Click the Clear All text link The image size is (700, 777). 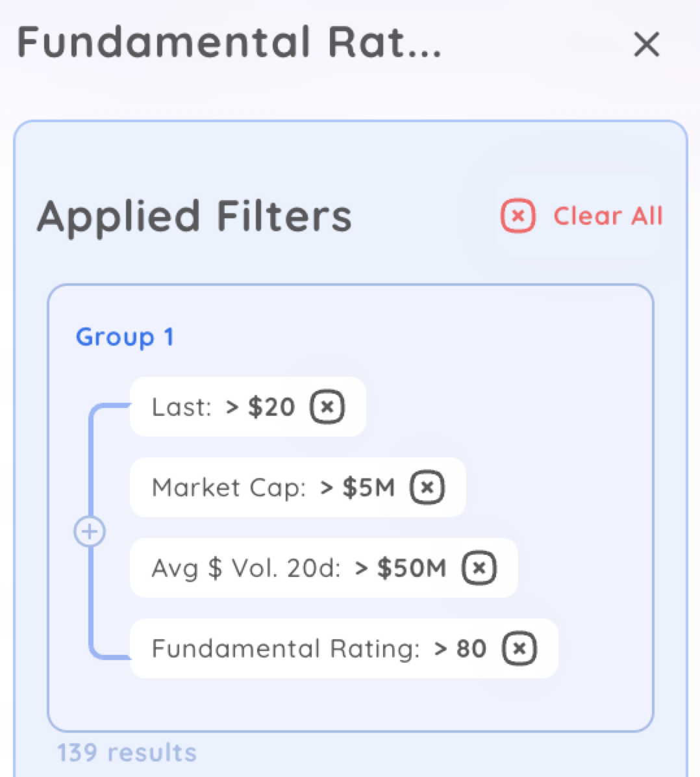coord(608,216)
